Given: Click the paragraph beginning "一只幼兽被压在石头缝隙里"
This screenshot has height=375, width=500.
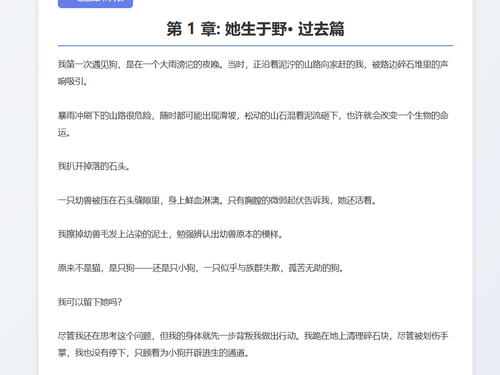Looking at the screenshot, I should coord(217,200).
